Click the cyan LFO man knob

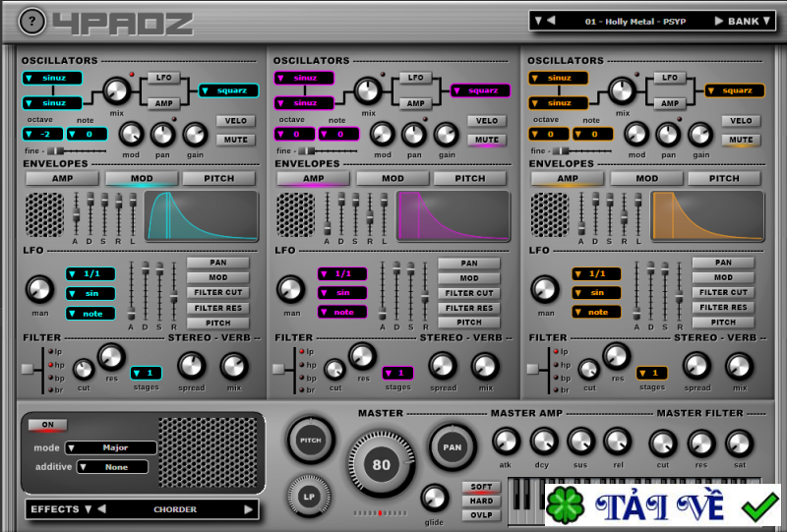point(39,289)
